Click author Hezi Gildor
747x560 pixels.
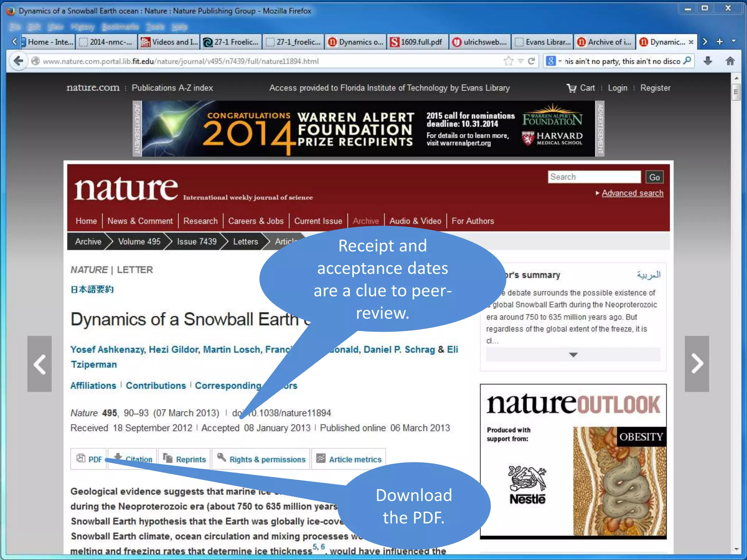(174, 349)
